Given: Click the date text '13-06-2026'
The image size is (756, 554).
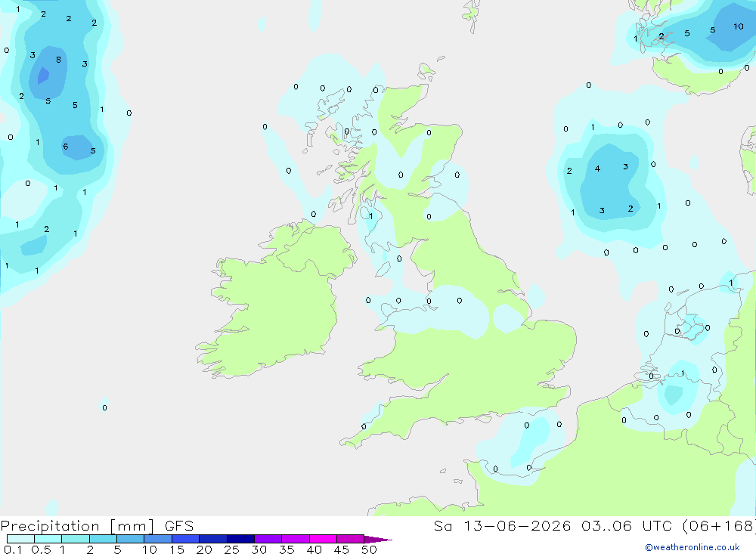Looking at the screenshot, I should pyautogui.click(x=517, y=526).
